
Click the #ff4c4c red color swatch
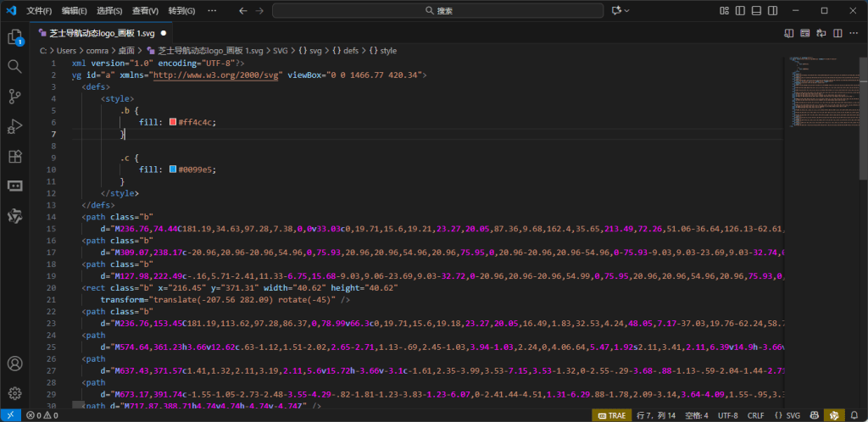[173, 122]
